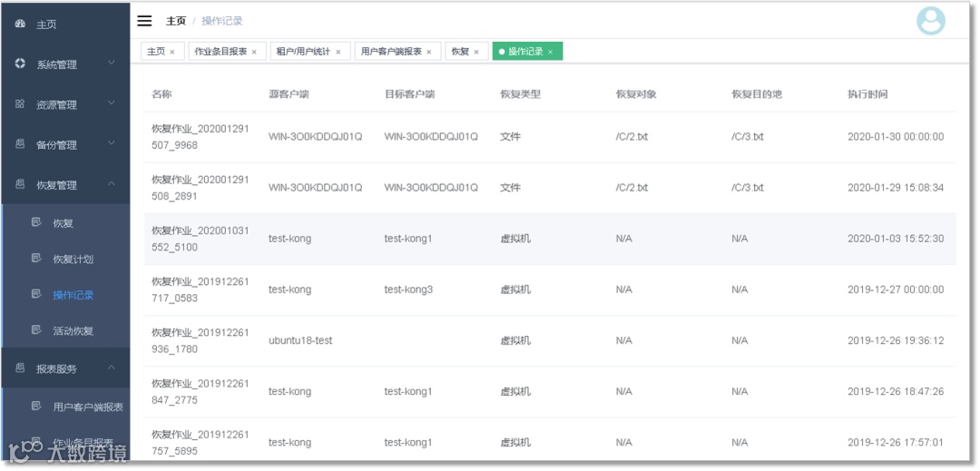Click the 备份管理 sidebar icon
The image size is (980, 471).
click(x=20, y=143)
